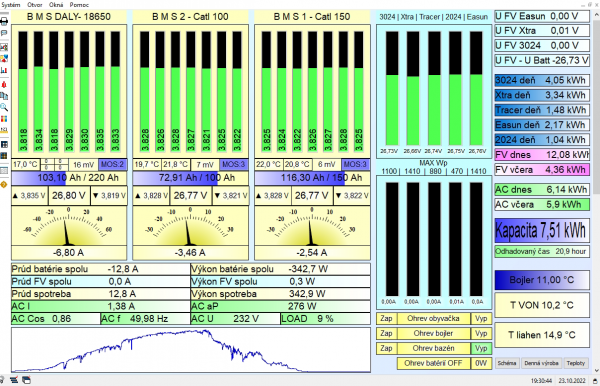This screenshot has width=600, height=386.
Task: Click the daily production graph at the bottom
Action: (191, 350)
